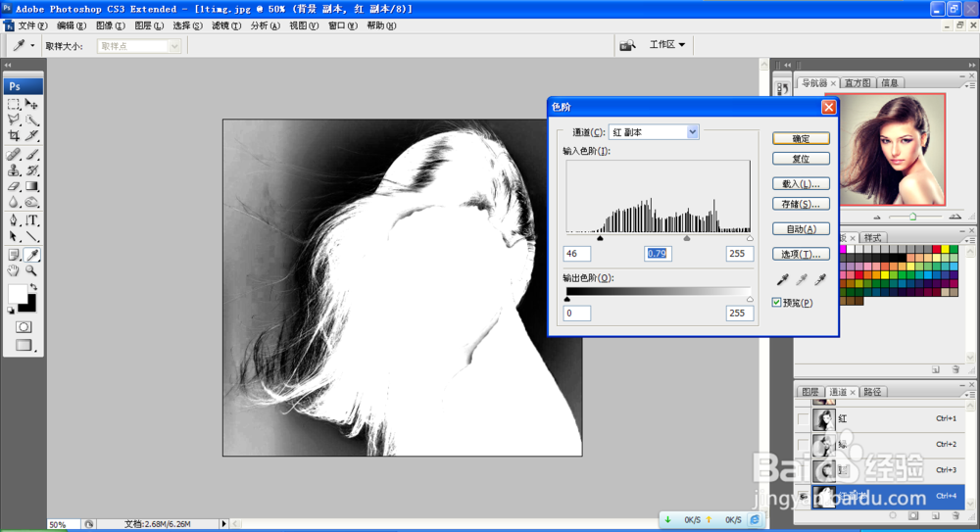This screenshot has height=532, width=980.
Task: Hide the 红 副本 channel eye
Action: point(804,497)
